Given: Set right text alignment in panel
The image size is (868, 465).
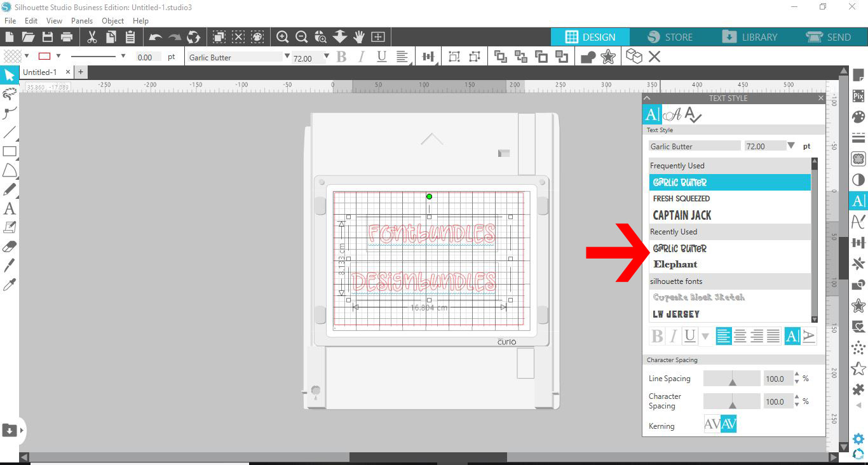Looking at the screenshot, I should [757, 336].
